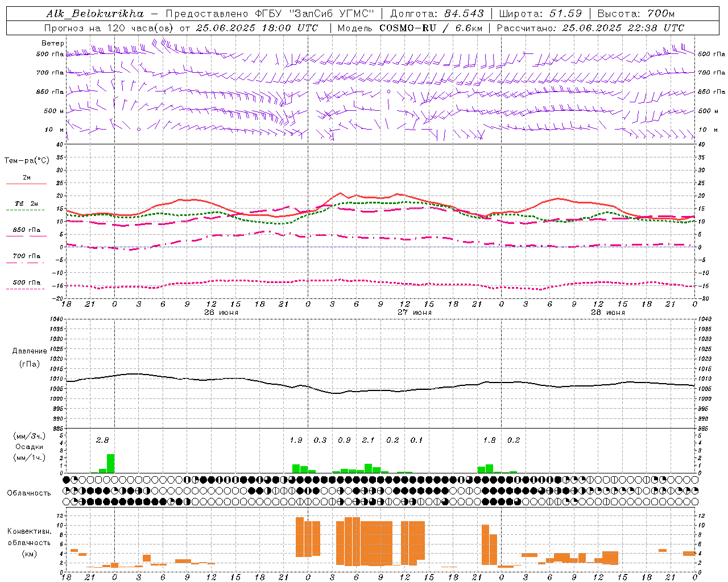Viewport: 728px width, 582px height.
Task: Click the '1.8' precipitation total
Action: tap(489, 440)
